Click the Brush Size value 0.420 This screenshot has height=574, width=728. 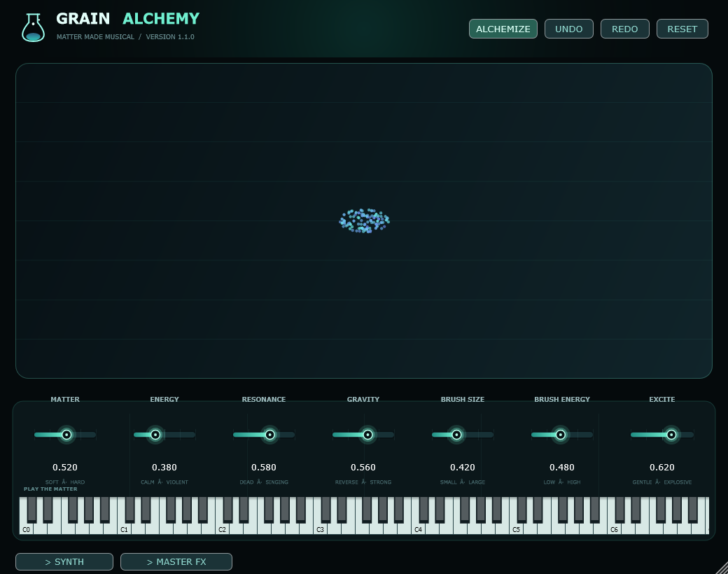point(463,467)
